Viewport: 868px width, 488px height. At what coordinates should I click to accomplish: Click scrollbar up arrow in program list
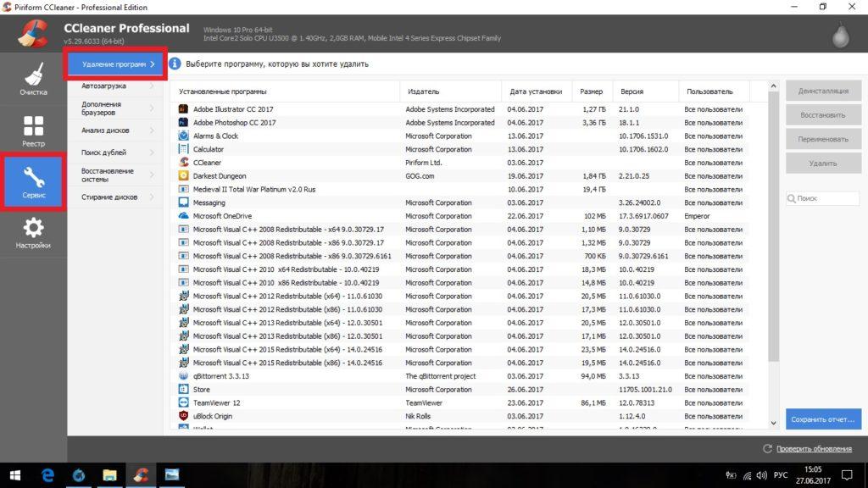(x=773, y=86)
